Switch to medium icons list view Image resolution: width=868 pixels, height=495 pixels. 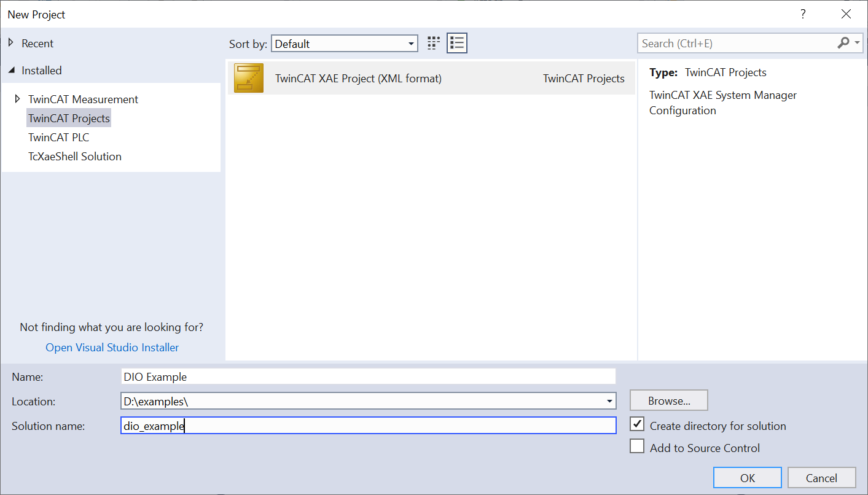457,43
